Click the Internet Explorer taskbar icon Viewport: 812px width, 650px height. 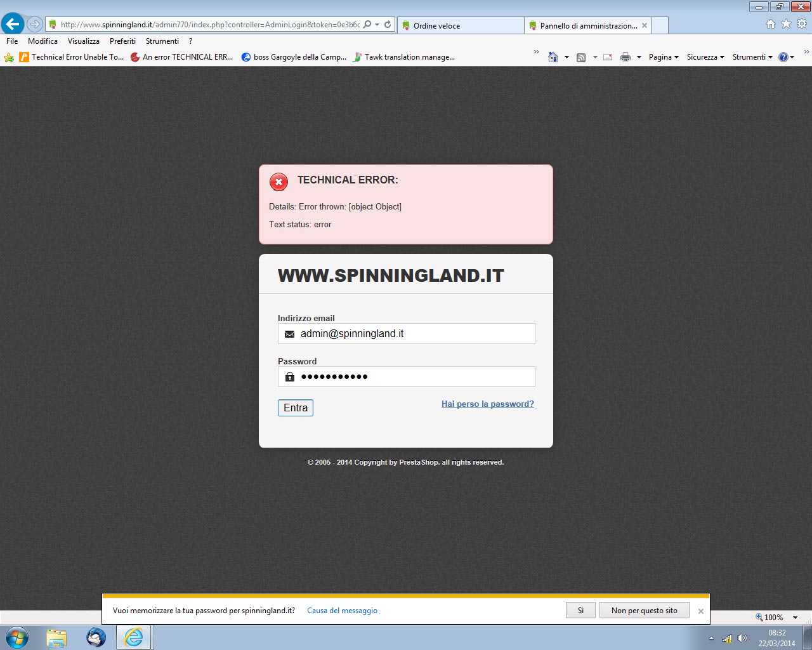[134, 637]
